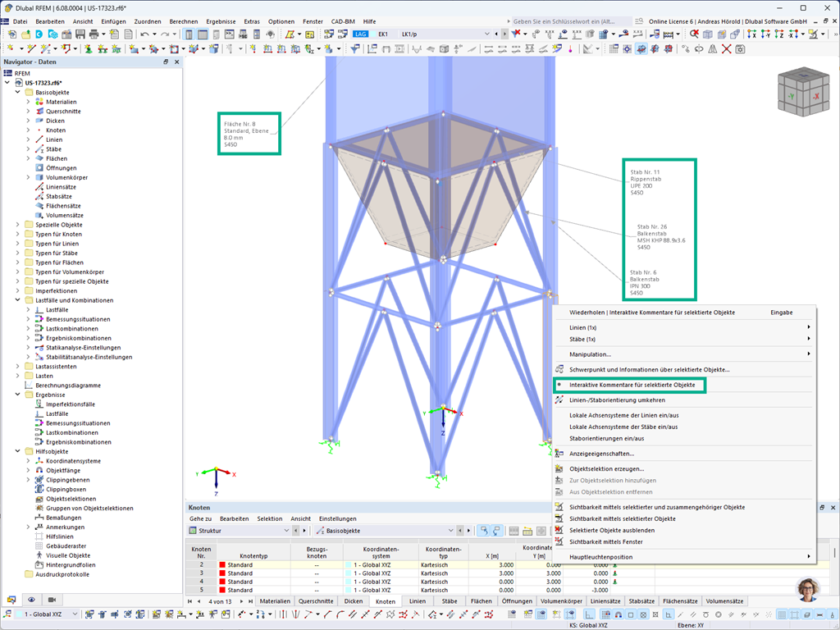Switch to the Querschnitte table tab
This screenshot has width=840, height=630.
coord(316,601)
